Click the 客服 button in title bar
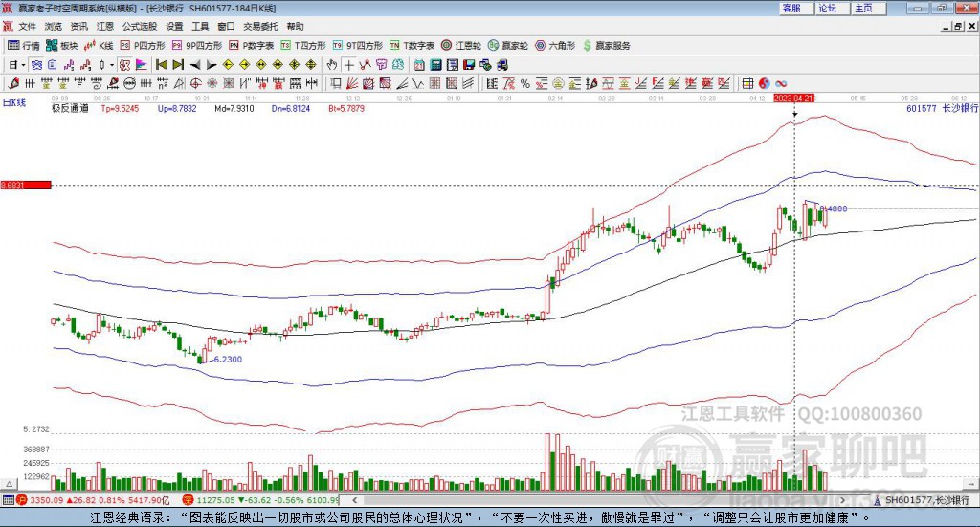The height and width of the screenshot is (527, 980). click(x=795, y=8)
